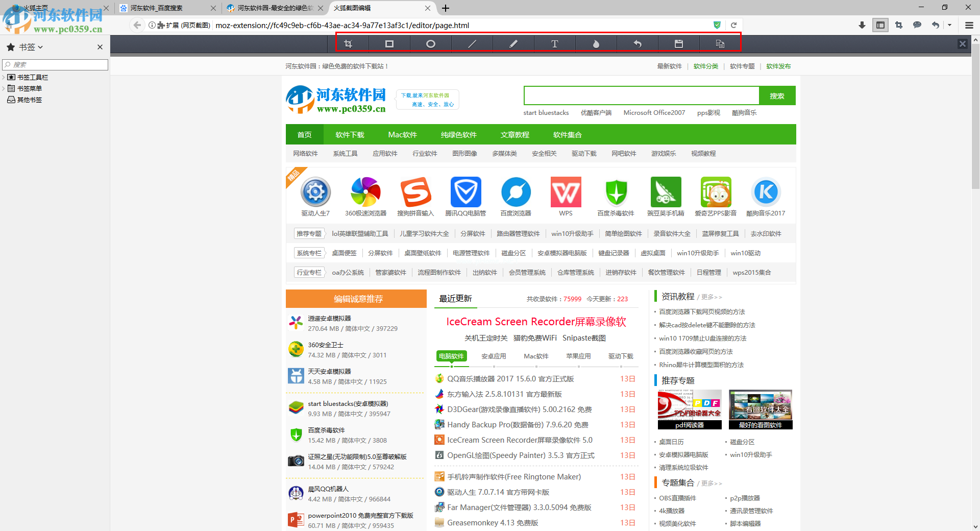Expand the 书签工具栏 tree folder
The image size is (980, 531).
tap(4, 78)
